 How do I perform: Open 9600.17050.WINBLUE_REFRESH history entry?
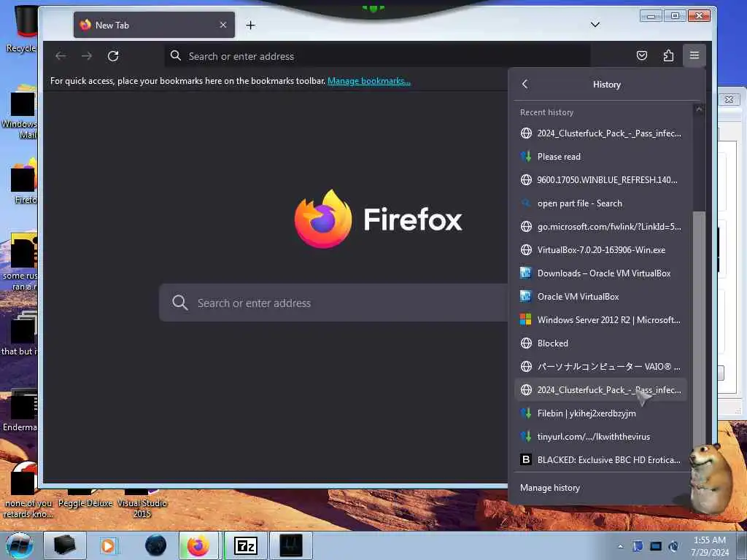(x=600, y=180)
